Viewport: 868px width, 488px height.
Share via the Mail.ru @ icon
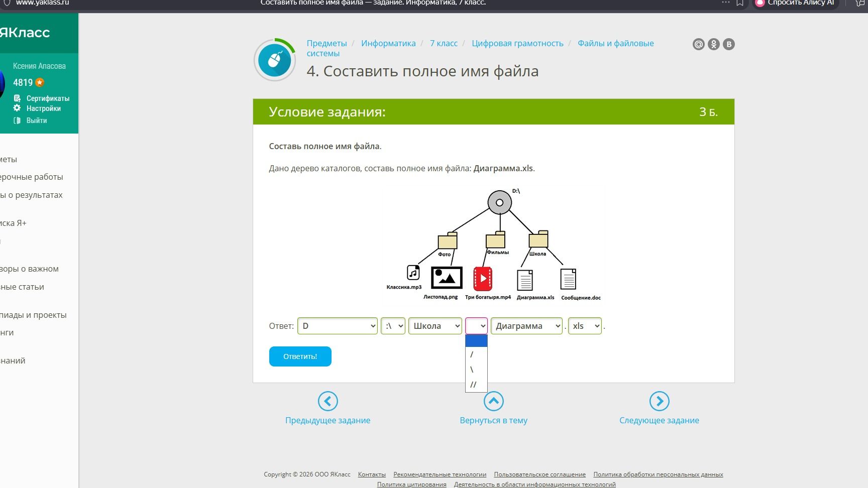(698, 44)
